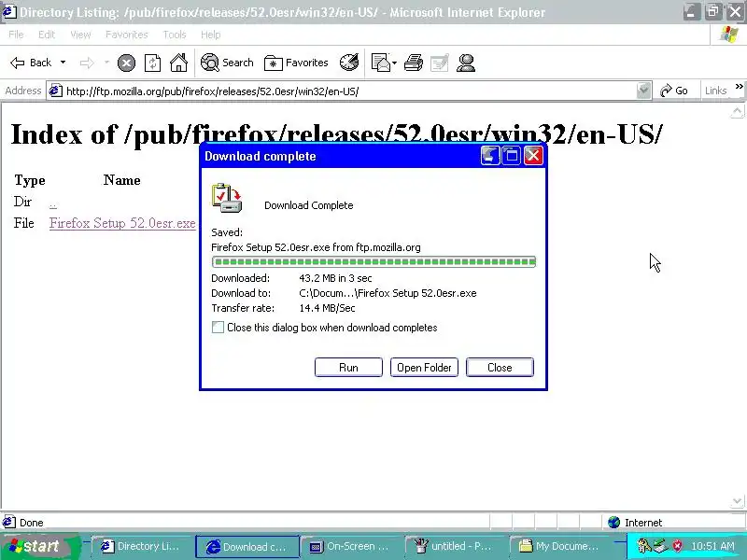The width and height of the screenshot is (747, 560).
Task: Click the safely remove hardware tray icon
Action: [661, 546]
